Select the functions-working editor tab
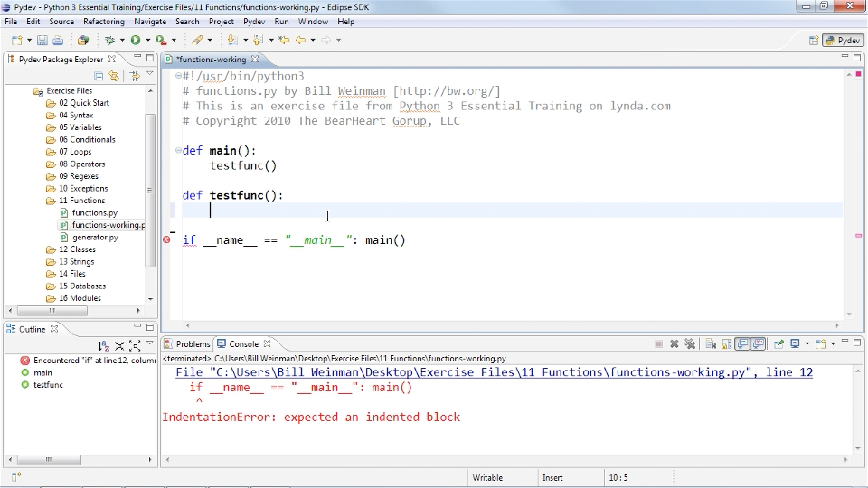 click(x=212, y=60)
